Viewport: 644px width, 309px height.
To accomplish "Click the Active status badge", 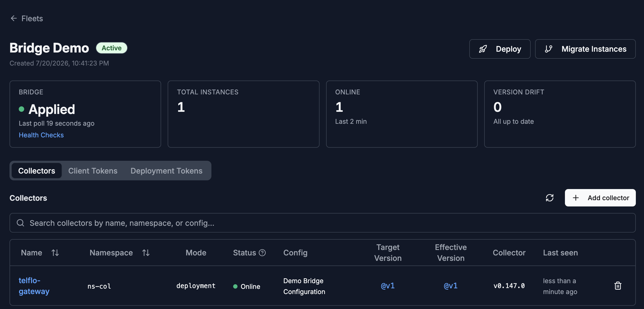I will (x=112, y=48).
